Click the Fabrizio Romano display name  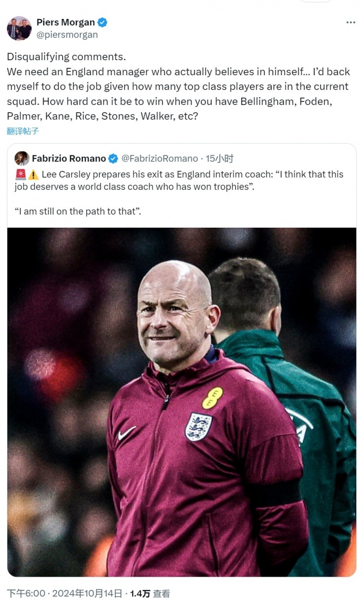tap(68, 159)
